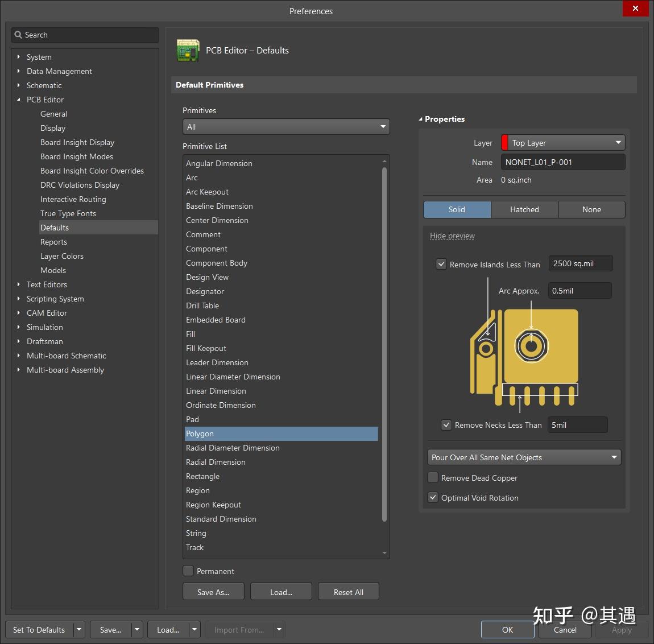Open DRC Violations Display page
This screenshot has height=644, width=654.
click(x=80, y=185)
